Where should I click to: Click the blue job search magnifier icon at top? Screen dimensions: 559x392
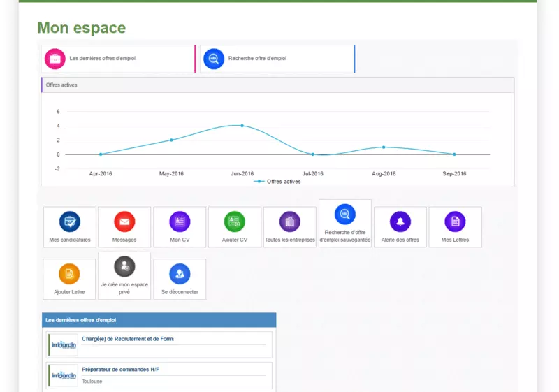[214, 59]
